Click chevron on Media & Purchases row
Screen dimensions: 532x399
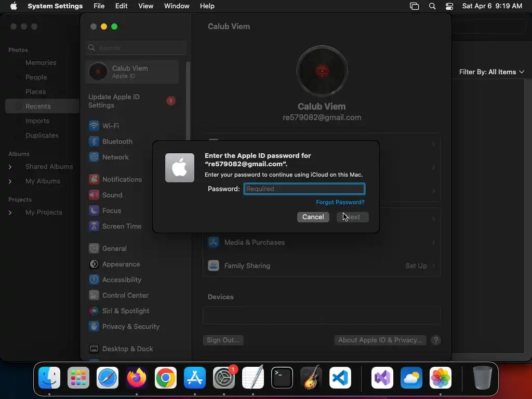tap(434, 242)
